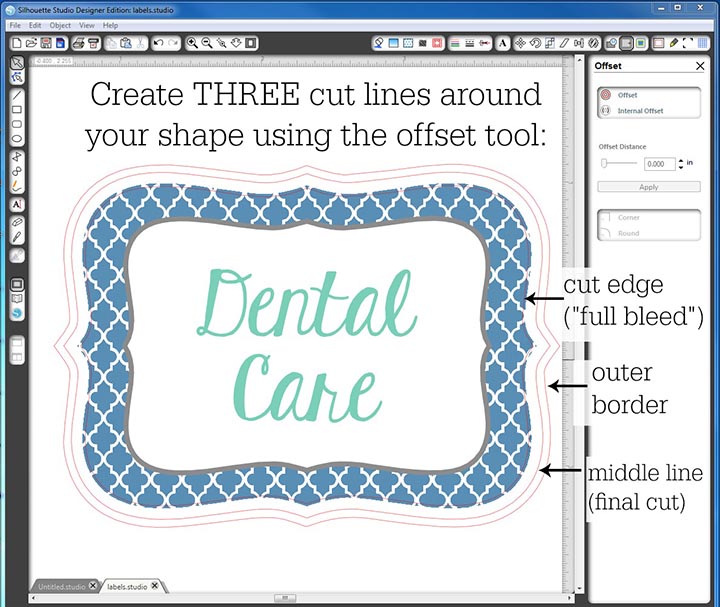
Task: Open the Object menu
Action: (60, 25)
